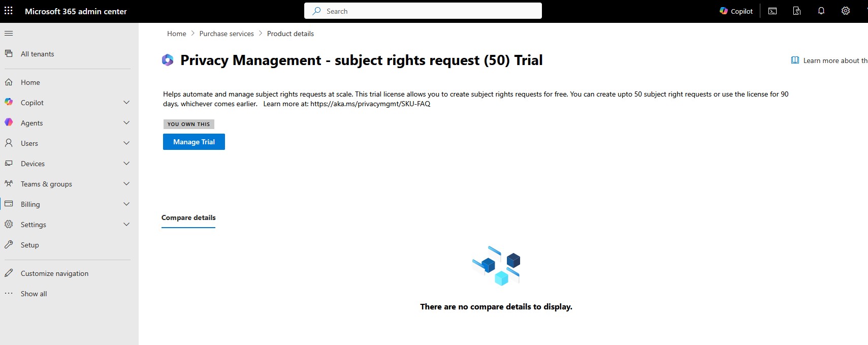Click the Devices icon in sidebar
The height and width of the screenshot is (345, 868).
[x=9, y=164]
